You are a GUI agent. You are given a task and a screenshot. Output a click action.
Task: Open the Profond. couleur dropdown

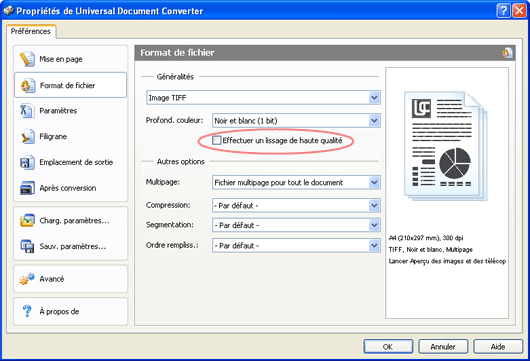tap(374, 121)
